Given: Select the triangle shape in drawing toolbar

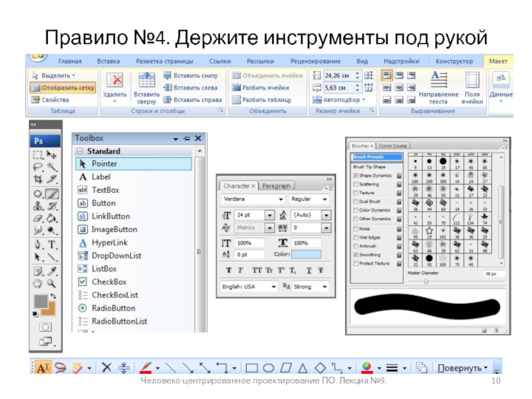Looking at the screenshot, I should pyautogui.click(x=303, y=368).
